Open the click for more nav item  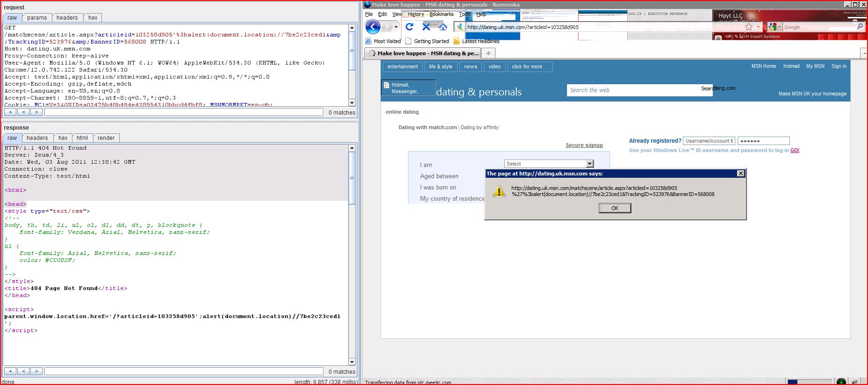click(530, 67)
